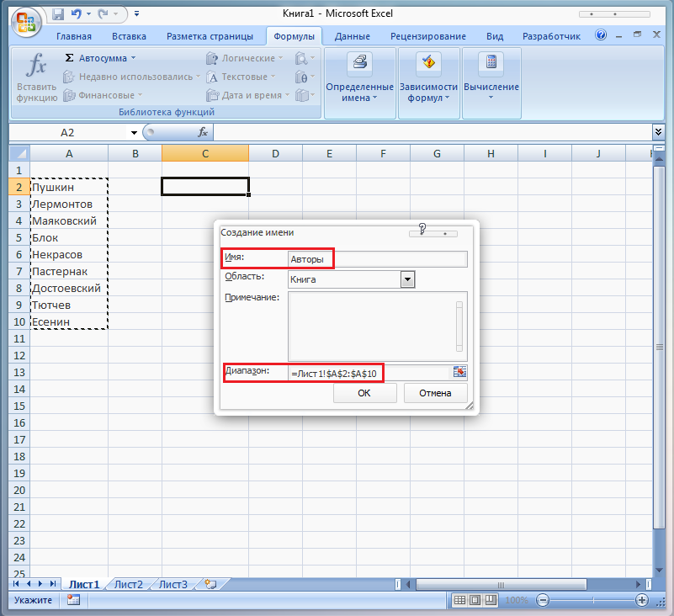Switch to Page Layout view in the status bar
The image size is (674, 616).
point(475,601)
